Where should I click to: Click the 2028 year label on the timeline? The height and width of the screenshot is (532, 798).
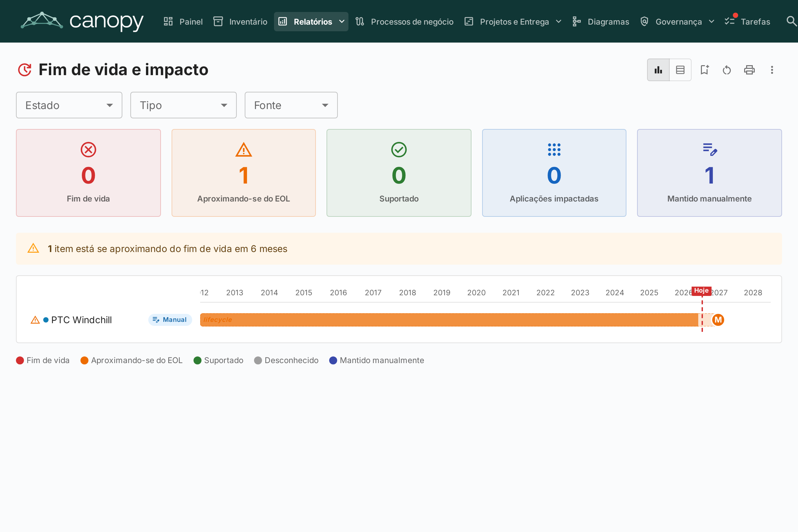pos(753,293)
